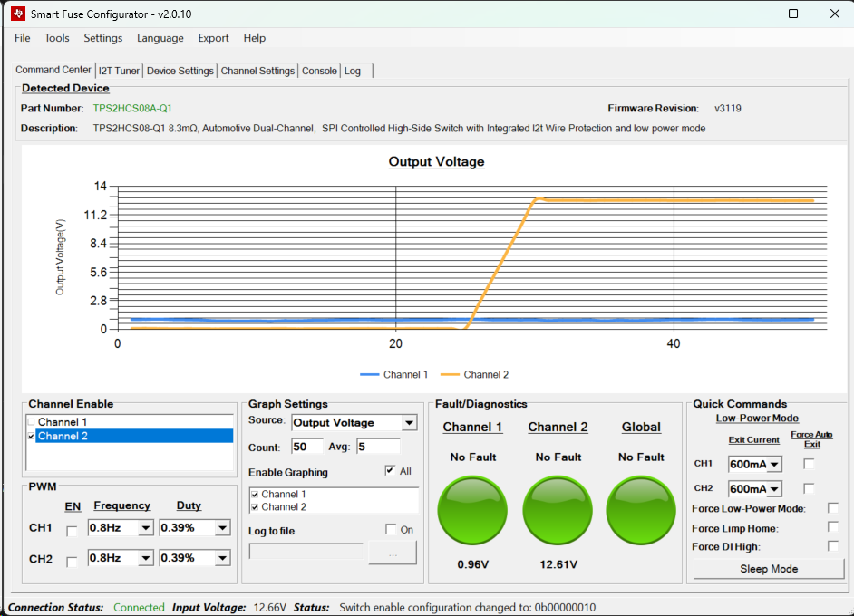This screenshot has width=854, height=616.
Task: Click the Global green fault indicator
Action: pyautogui.click(x=641, y=512)
